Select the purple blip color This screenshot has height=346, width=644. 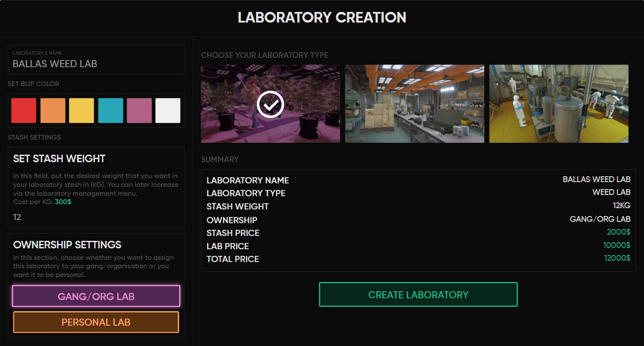click(x=139, y=110)
